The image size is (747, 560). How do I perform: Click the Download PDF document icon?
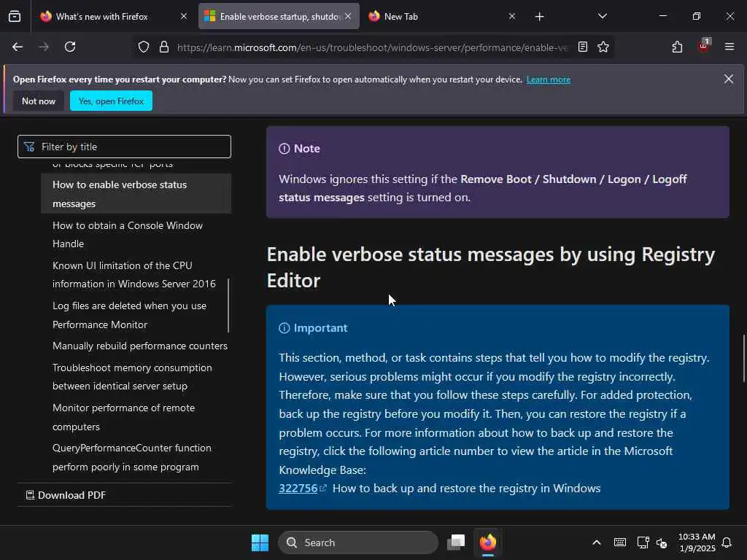pyautogui.click(x=29, y=495)
